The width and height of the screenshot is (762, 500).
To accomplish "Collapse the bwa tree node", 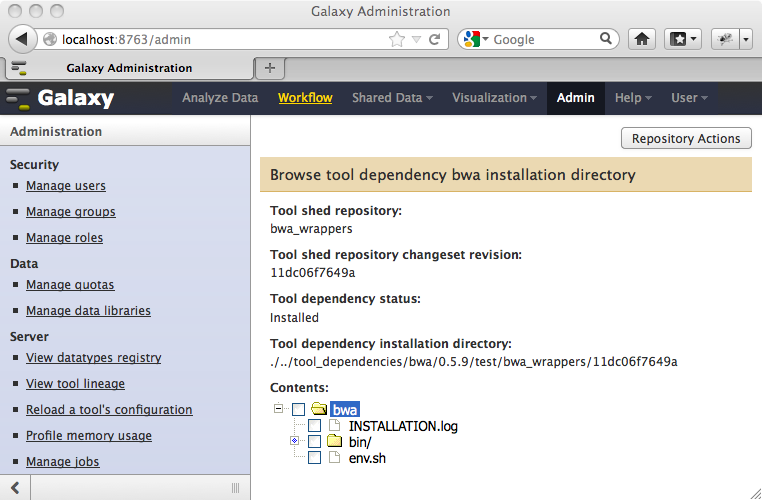I will [278, 408].
